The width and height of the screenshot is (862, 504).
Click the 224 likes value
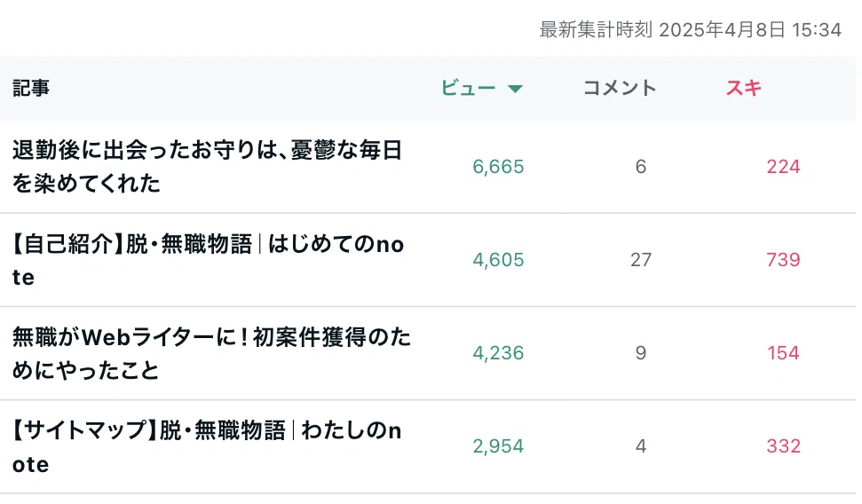(x=783, y=167)
